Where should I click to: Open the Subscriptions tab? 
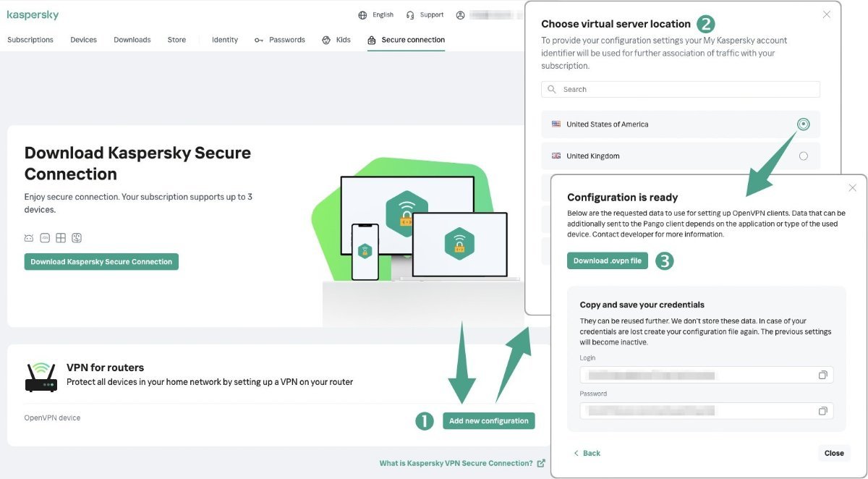30,40
